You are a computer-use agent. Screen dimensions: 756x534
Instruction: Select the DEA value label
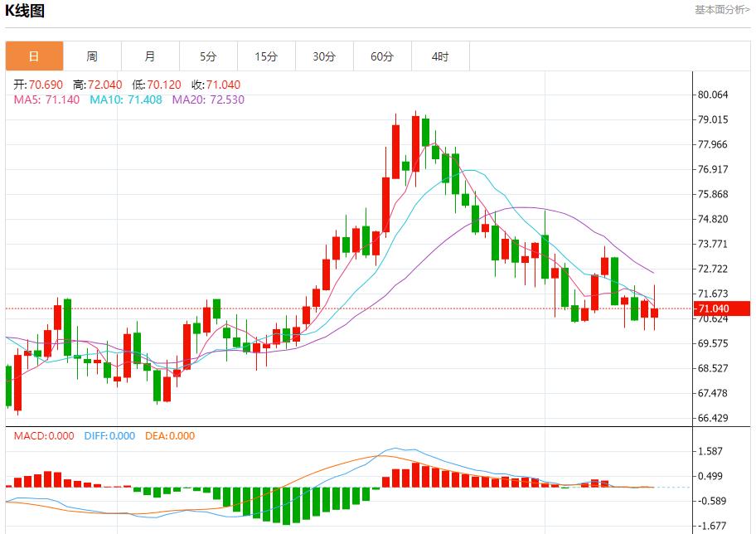pos(170,436)
